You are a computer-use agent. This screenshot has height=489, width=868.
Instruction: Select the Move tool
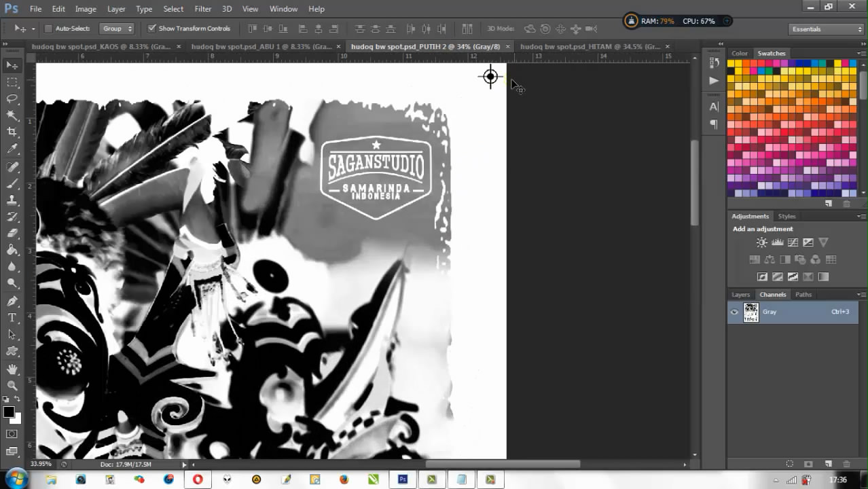[x=12, y=65]
